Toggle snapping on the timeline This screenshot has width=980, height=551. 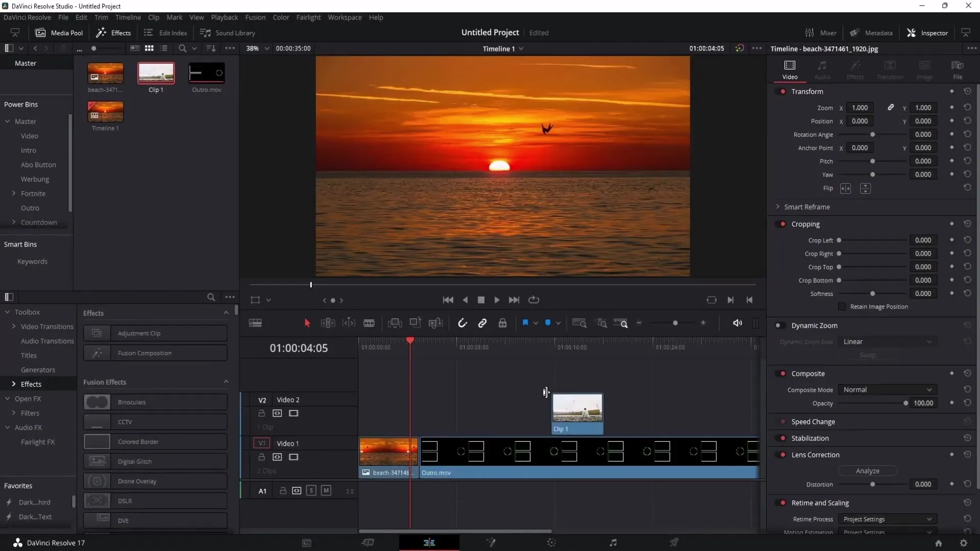463,323
